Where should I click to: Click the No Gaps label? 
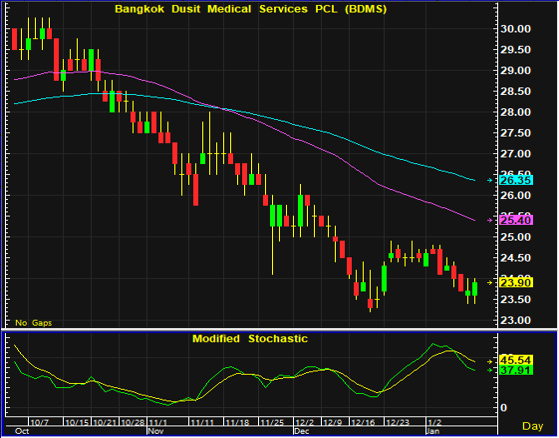(34, 323)
